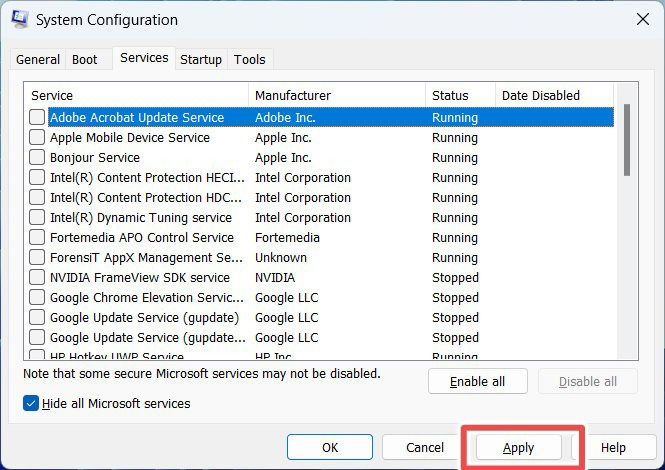Open Help for System Configuration

(x=613, y=447)
